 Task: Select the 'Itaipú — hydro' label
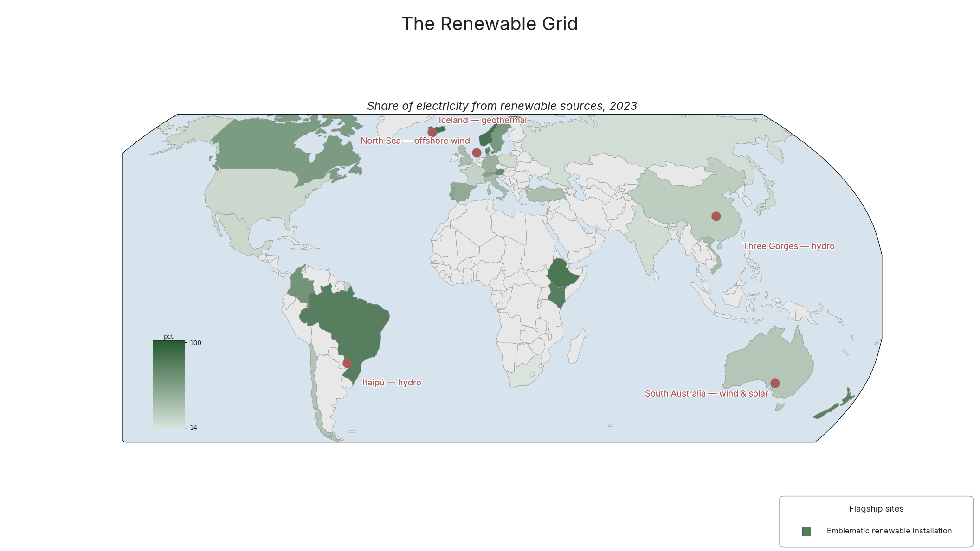point(392,383)
